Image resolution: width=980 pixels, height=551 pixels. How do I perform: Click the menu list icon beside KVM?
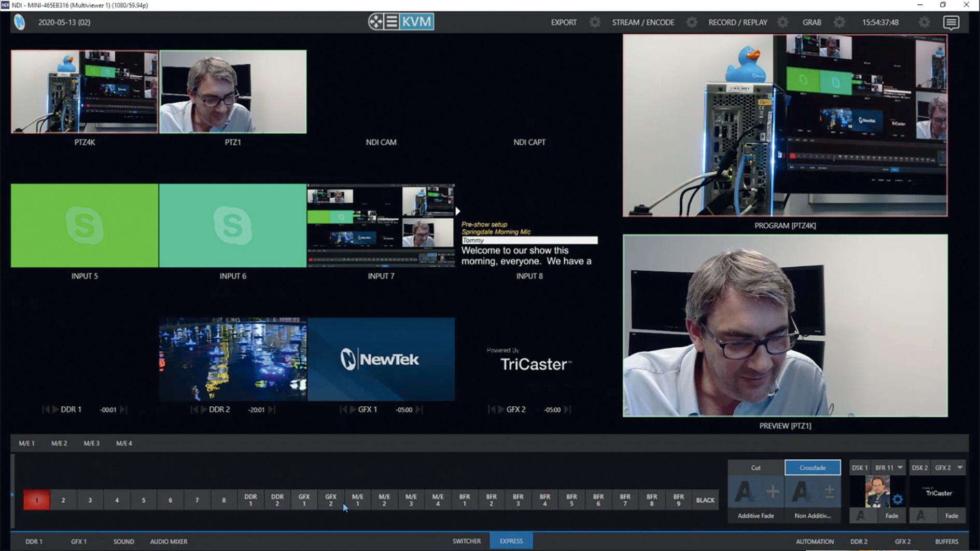tap(392, 22)
